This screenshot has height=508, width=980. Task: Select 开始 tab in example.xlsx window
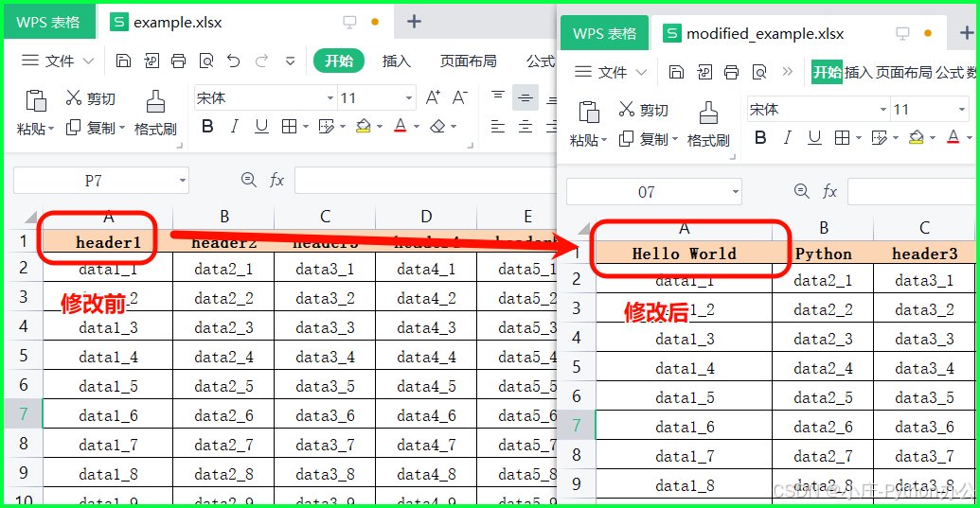coord(339,61)
